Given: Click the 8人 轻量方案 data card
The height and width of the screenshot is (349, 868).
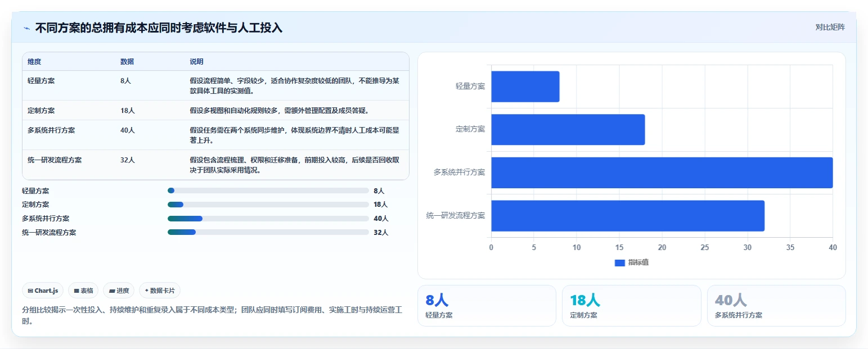Looking at the screenshot, I should 487,306.
